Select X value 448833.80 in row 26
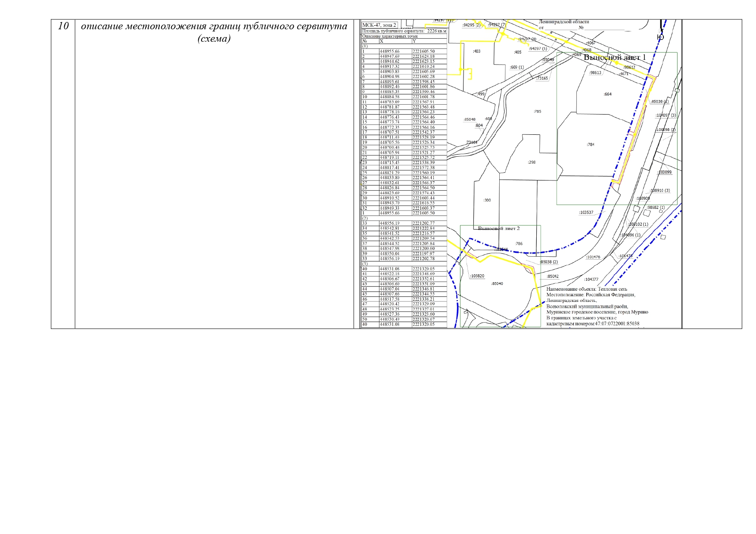This screenshot has width=756, height=534. pos(389,178)
